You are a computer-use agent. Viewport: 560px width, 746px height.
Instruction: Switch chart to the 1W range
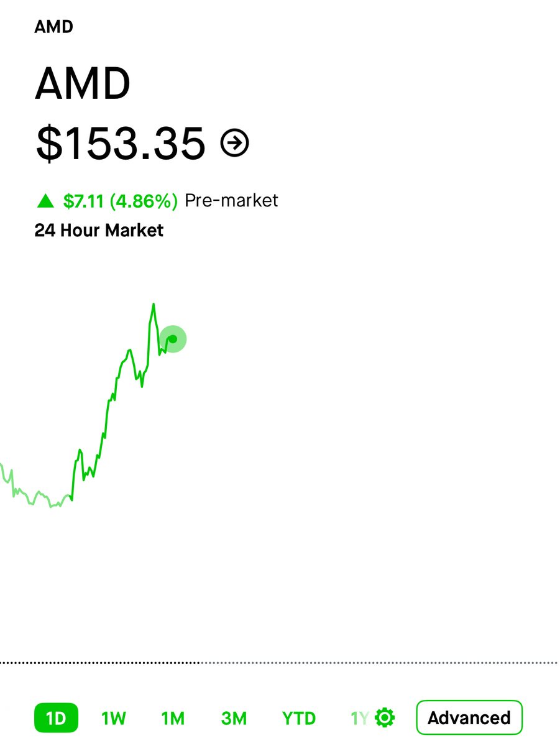pos(114,719)
